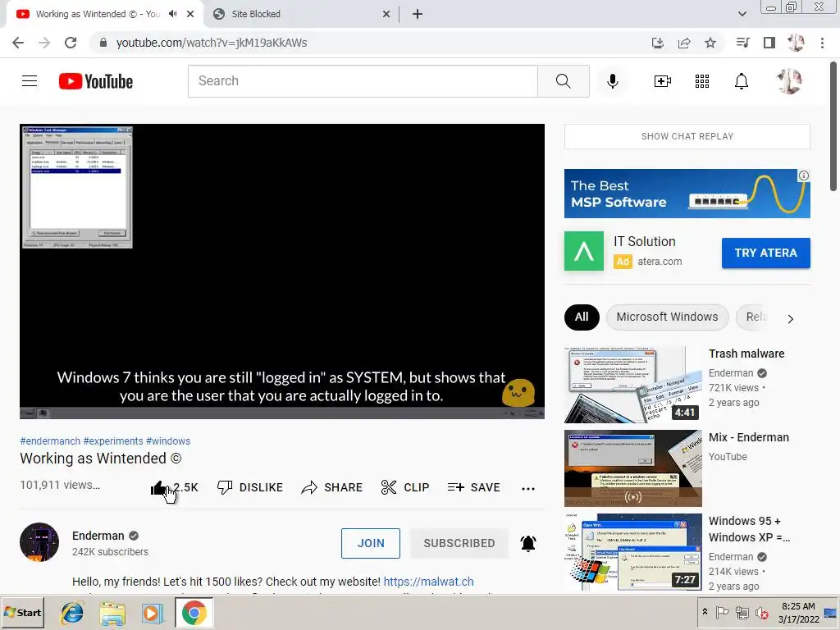Open the notifications bell in header

point(742,81)
